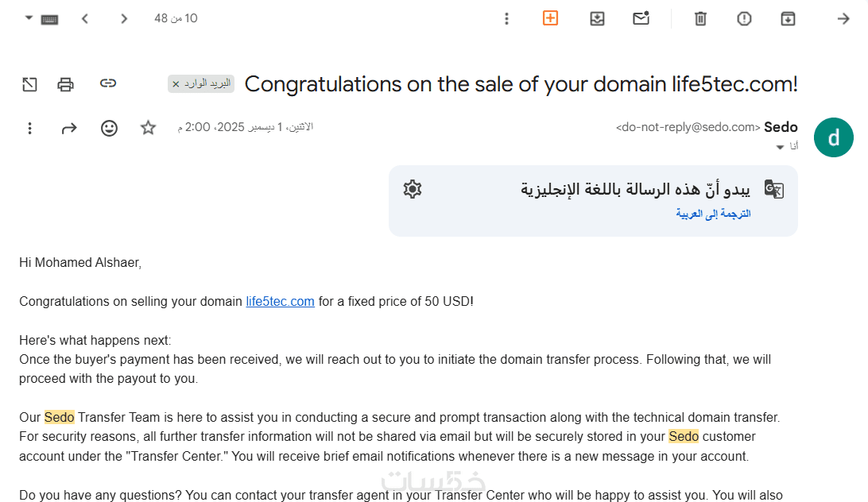Viewport: 868px width, 502px height.
Task: Go back to the inbox list
Action: coord(843,18)
